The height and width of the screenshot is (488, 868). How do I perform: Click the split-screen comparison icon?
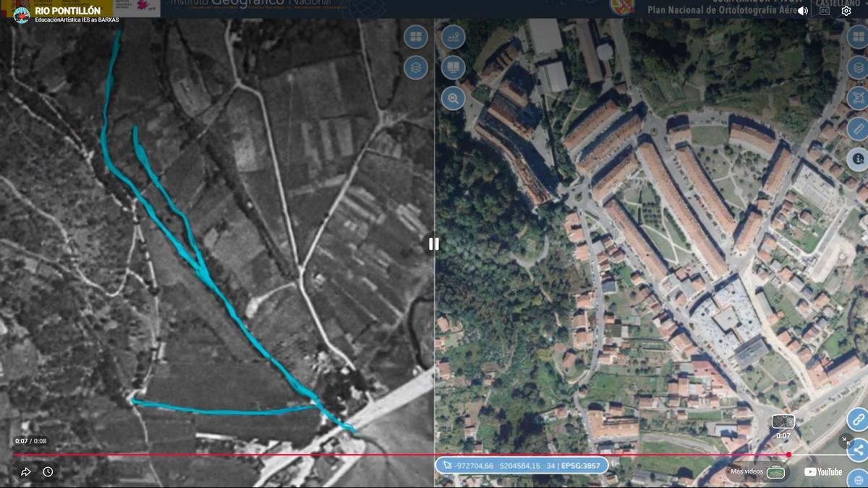click(x=454, y=68)
